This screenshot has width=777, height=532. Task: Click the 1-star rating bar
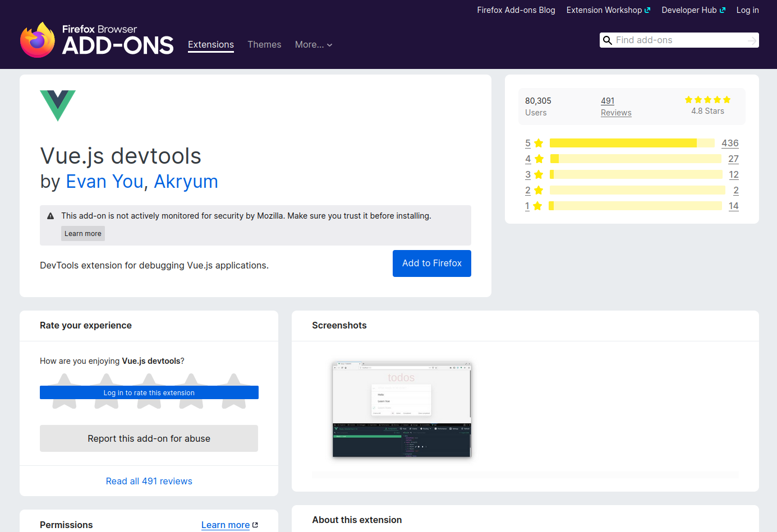635,206
